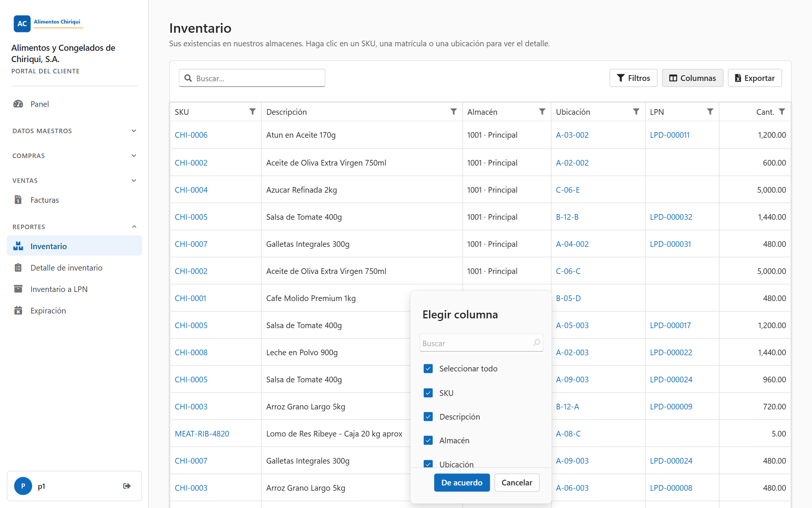The width and height of the screenshot is (812, 508).
Task: Collapse the Ventas section chevron
Action: pos(134,181)
